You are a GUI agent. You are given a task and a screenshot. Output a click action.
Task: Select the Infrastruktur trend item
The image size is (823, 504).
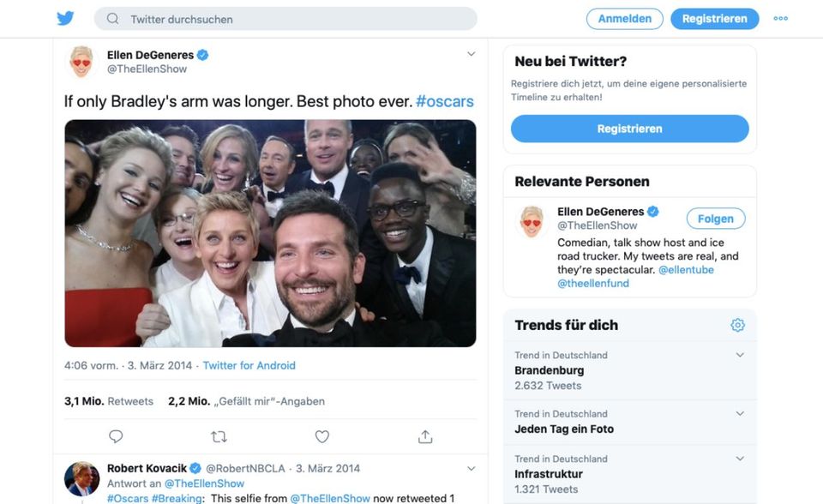click(549, 474)
